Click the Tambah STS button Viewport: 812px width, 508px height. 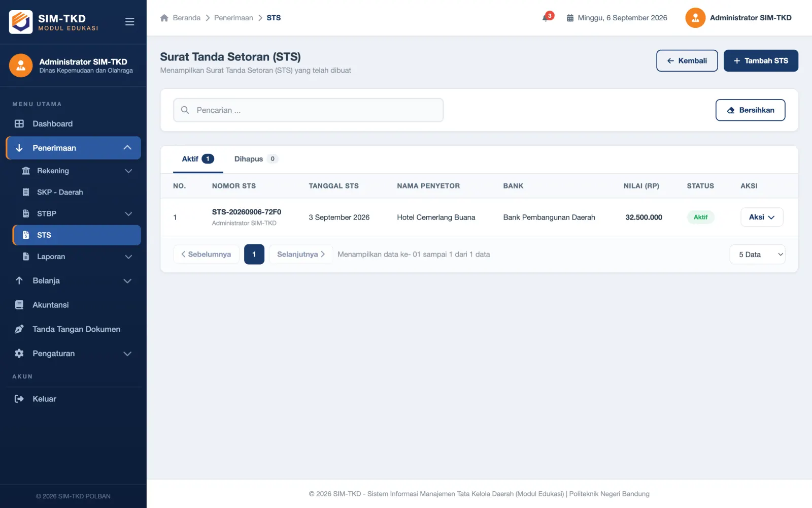[761, 60]
